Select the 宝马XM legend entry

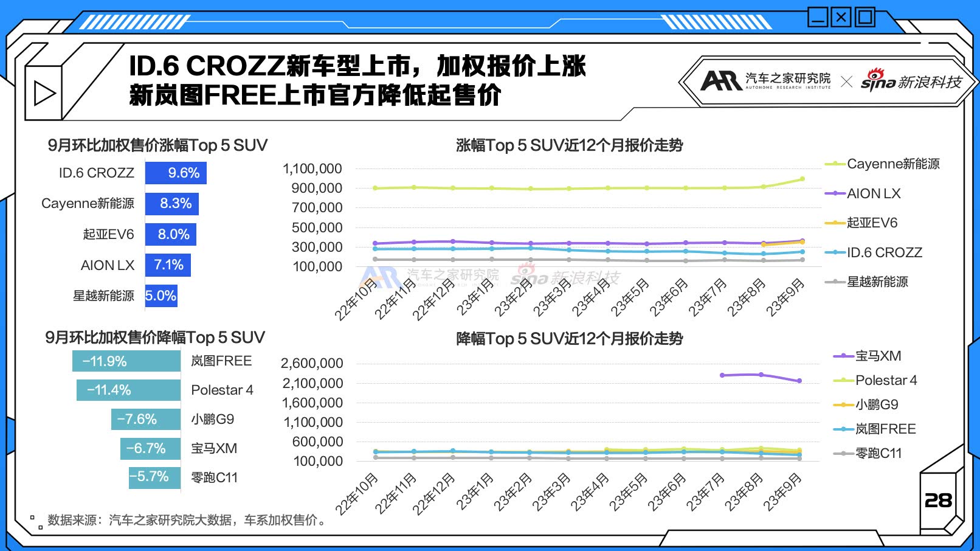pos(868,356)
